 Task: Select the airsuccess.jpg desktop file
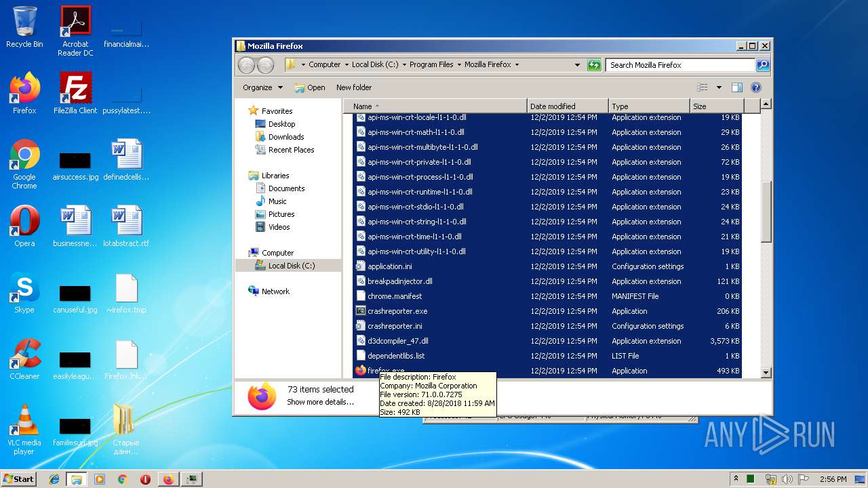coord(75,166)
